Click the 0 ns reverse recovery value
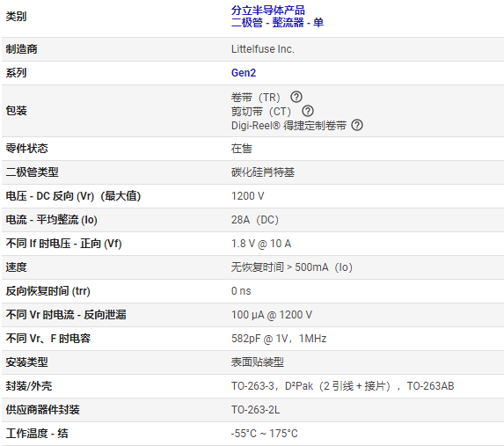 point(241,291)
